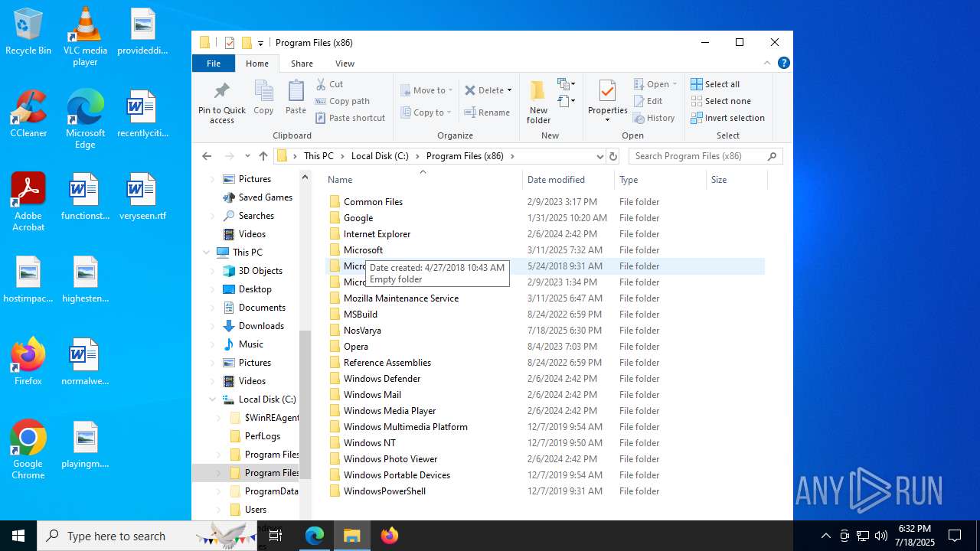Open the Windows Start menu
Image resolution: width=980 pixels, height=551 pixels.
(x=18, y=536)
